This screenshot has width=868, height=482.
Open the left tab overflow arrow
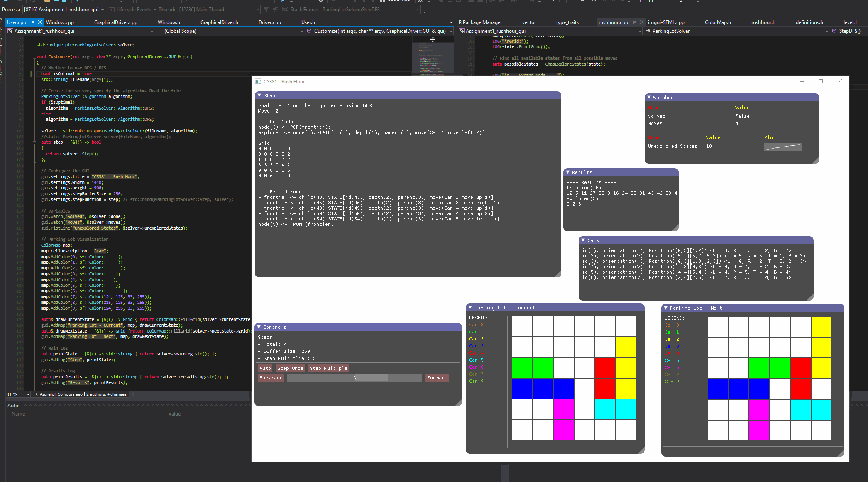click(451, 22)
